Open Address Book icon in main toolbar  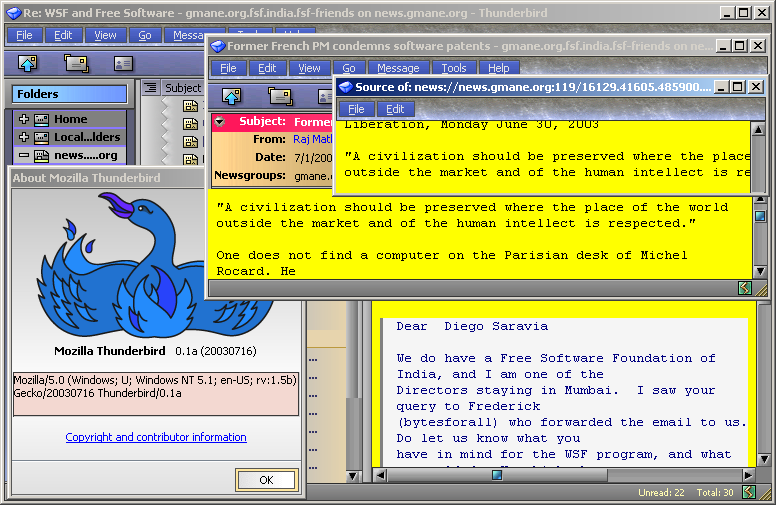123,63
